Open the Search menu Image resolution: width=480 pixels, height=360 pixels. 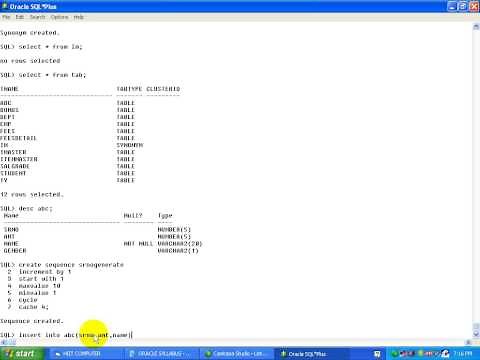(37, 17)
